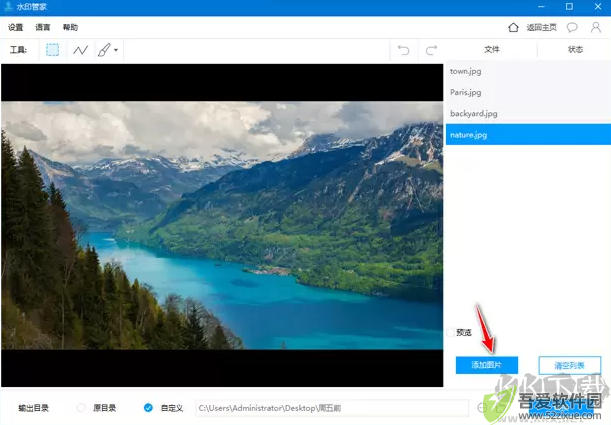Open the 设置 menu
Viewport: 611px width, 425px height.
[x=16, y=27]
